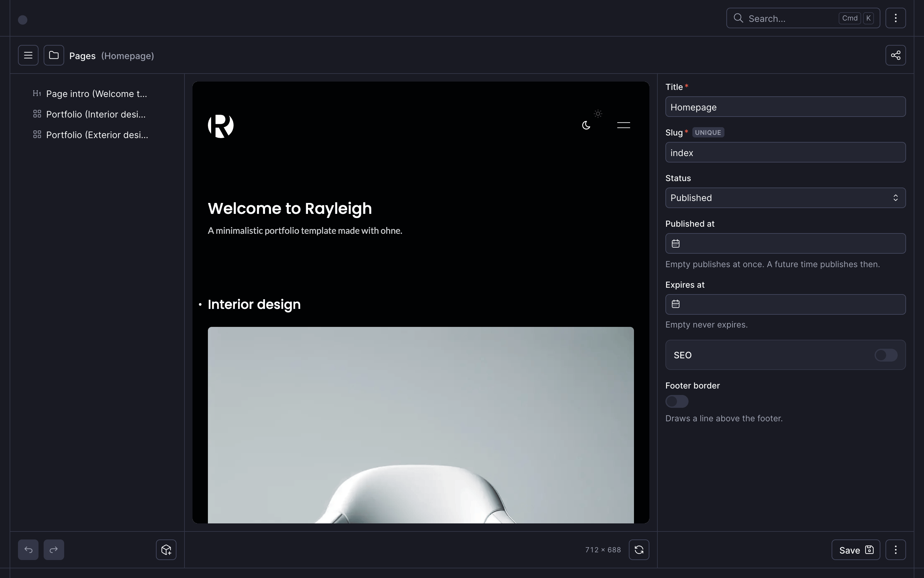Click the Slug field containing index
The image size is (924, 578).
tap(785, 153)
